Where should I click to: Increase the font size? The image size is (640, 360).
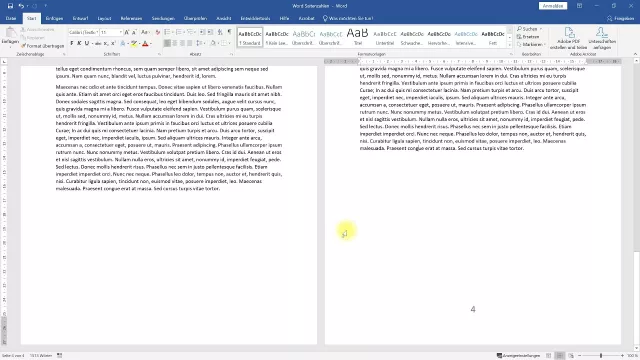click(127, 32)
